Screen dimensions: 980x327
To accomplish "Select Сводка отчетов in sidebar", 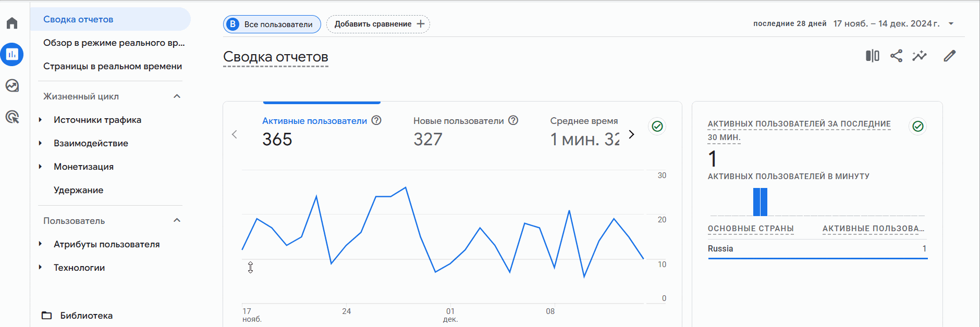I will tap(111, 19).
